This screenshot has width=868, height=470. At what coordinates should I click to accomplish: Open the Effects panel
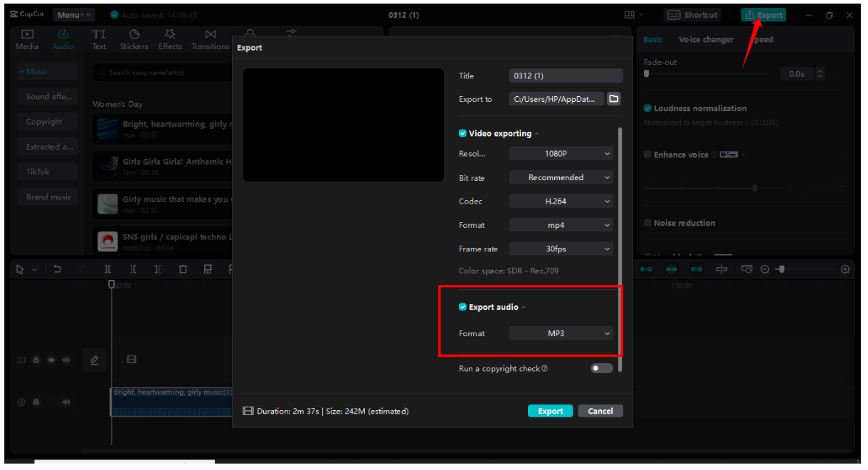170,40
